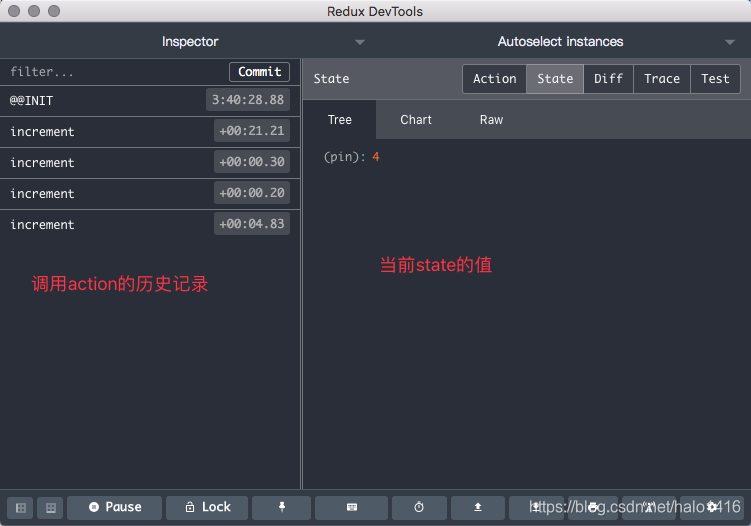Viewport: 751px width, 526px height.
Task: Select the increment action at +00:00.20
Action: [150, 194]
